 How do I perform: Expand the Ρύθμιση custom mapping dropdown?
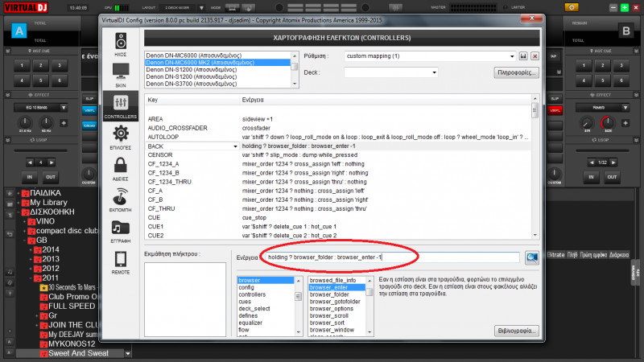pyautogui.click(x=511, y=56)
